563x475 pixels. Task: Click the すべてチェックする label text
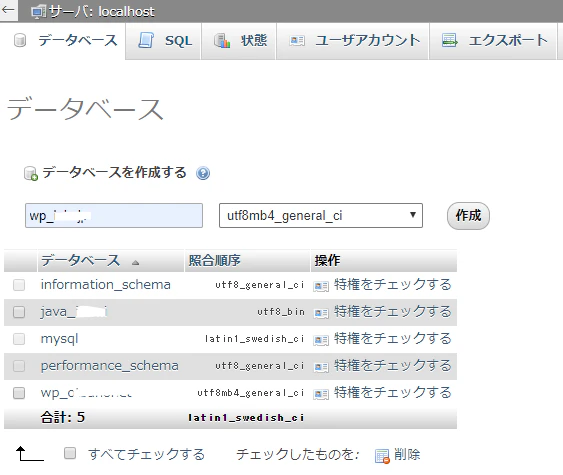coord(146,455)
